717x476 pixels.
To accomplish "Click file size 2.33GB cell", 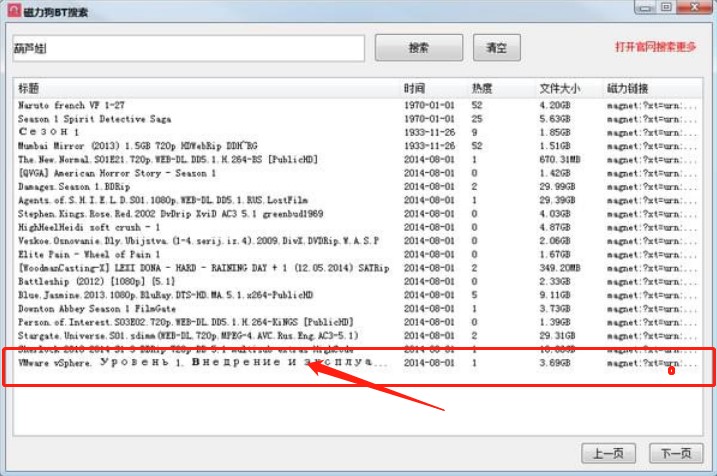I will 555,281.
